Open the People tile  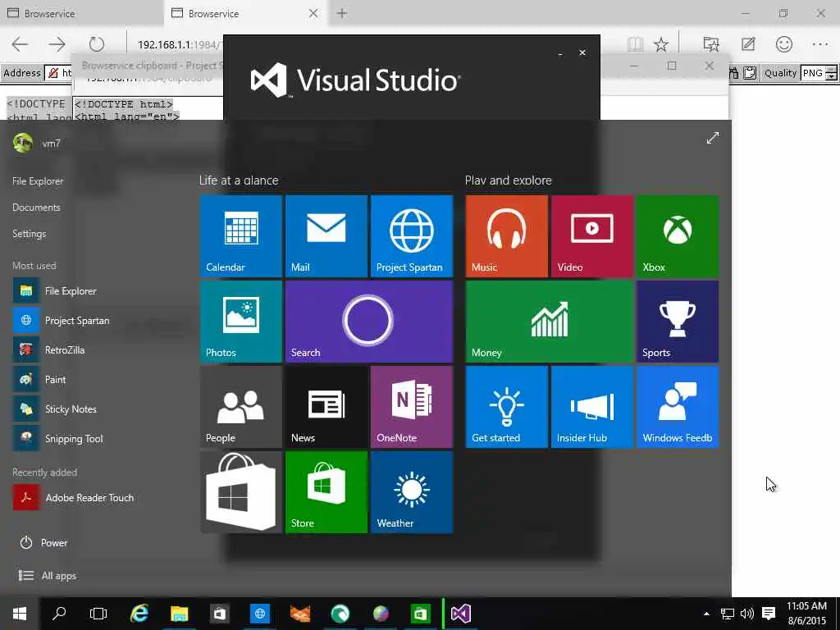(240, 407)
